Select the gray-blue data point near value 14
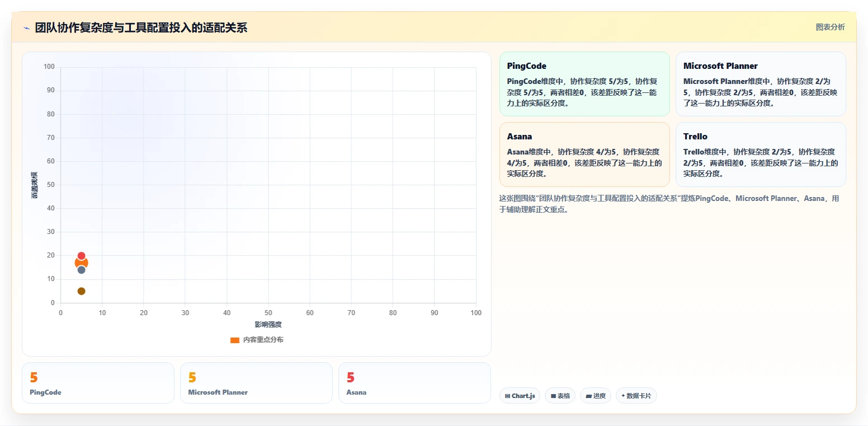Screen dimensions: 868x426 (81, 270)
